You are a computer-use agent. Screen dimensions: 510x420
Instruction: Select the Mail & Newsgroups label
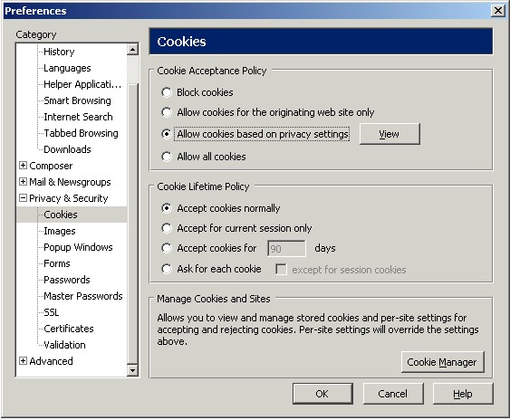[x=70, y=182]
